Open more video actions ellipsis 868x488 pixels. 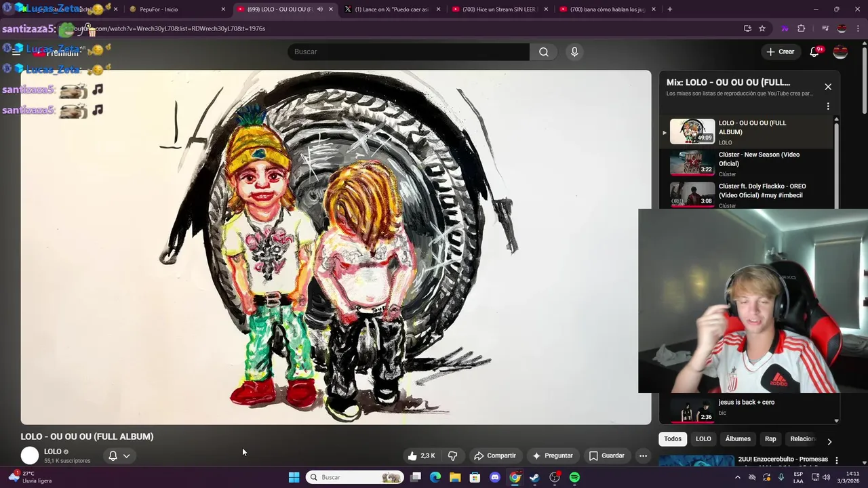point(643,456)
